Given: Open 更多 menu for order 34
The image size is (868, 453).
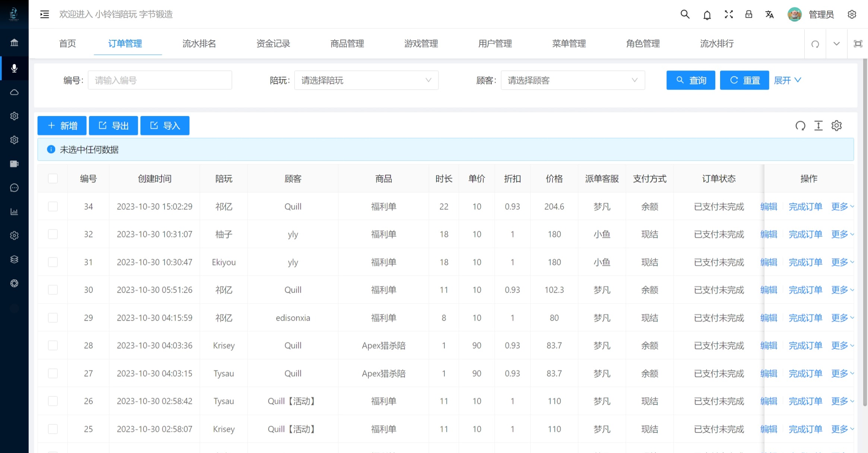Looking at the screenshot, I should (x=842, y=207).
